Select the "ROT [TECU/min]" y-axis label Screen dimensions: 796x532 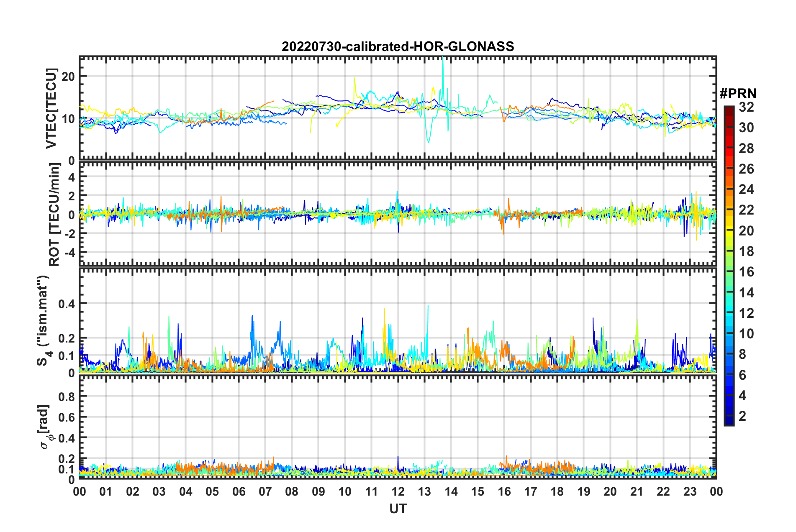click(54, 215)
